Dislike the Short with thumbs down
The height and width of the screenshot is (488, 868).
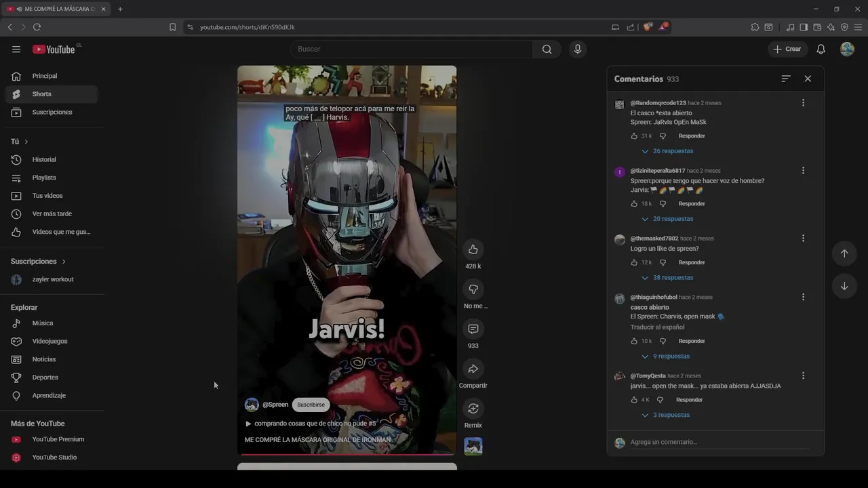pos(473,289)
